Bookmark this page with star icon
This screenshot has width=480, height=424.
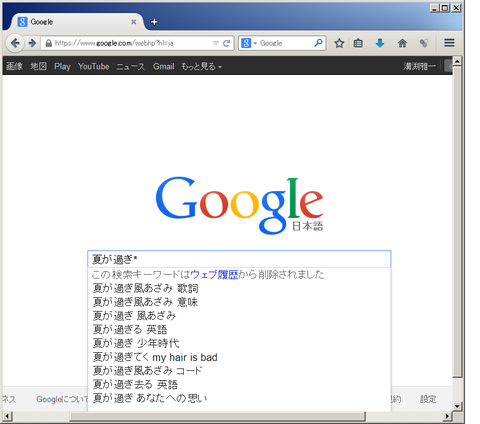click(x=339, y=43)
